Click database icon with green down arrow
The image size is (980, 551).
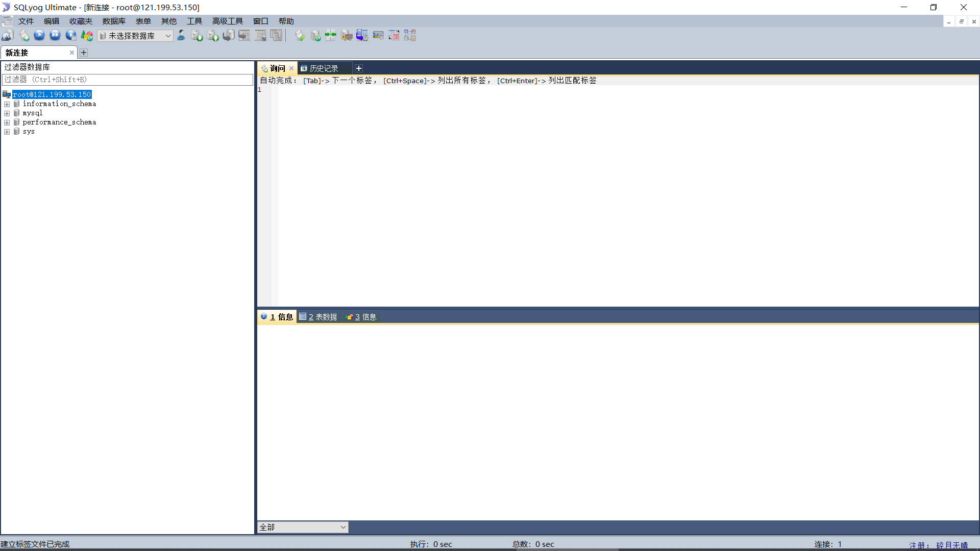click(197, 35)
